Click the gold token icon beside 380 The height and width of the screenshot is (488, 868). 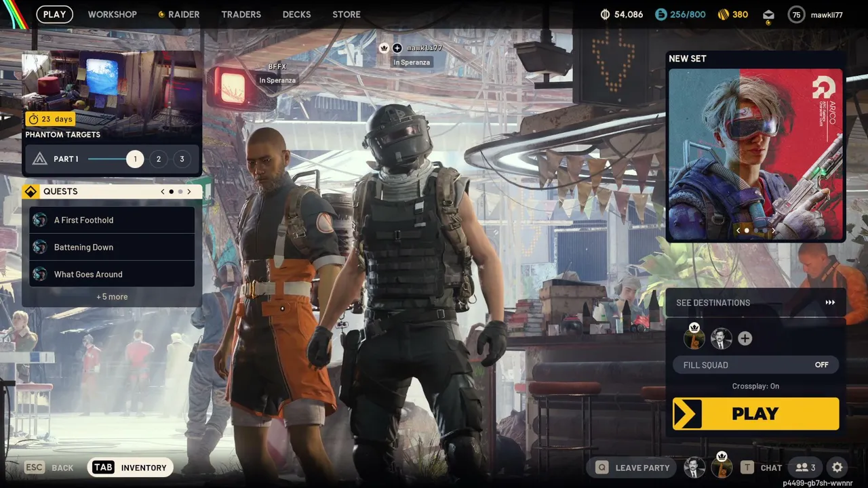click(723, 14)
